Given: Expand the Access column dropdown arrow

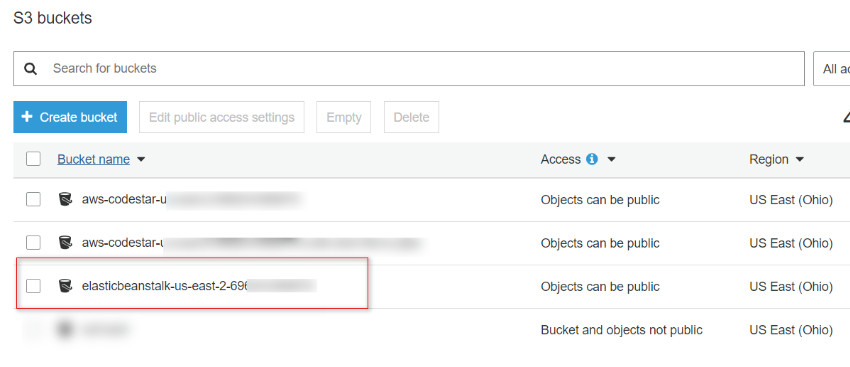Looking at the screenshot, I should [611, 160].
